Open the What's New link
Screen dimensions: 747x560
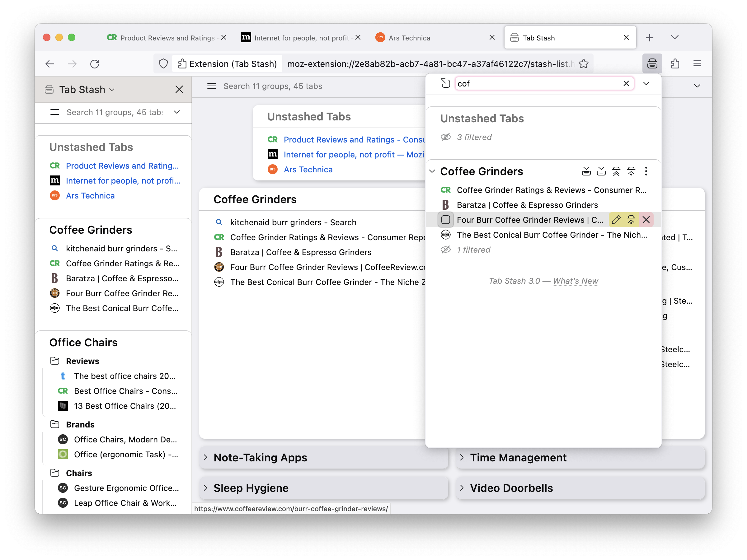pos(575,281)
